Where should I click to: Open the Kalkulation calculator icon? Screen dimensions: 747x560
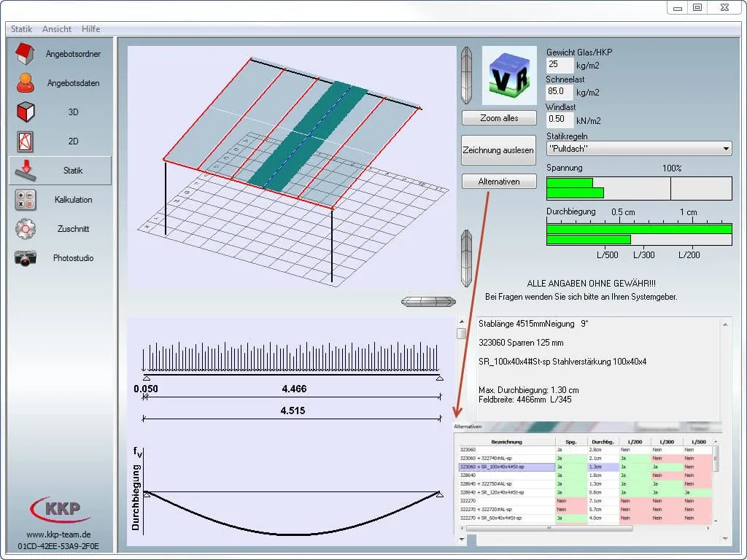pyautogui.click(x=26, y=200)
